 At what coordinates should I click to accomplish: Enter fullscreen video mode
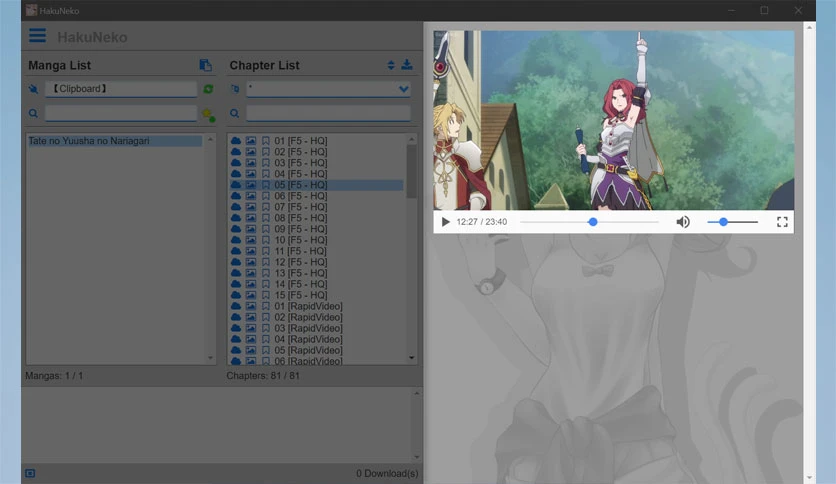coord(782,222)
